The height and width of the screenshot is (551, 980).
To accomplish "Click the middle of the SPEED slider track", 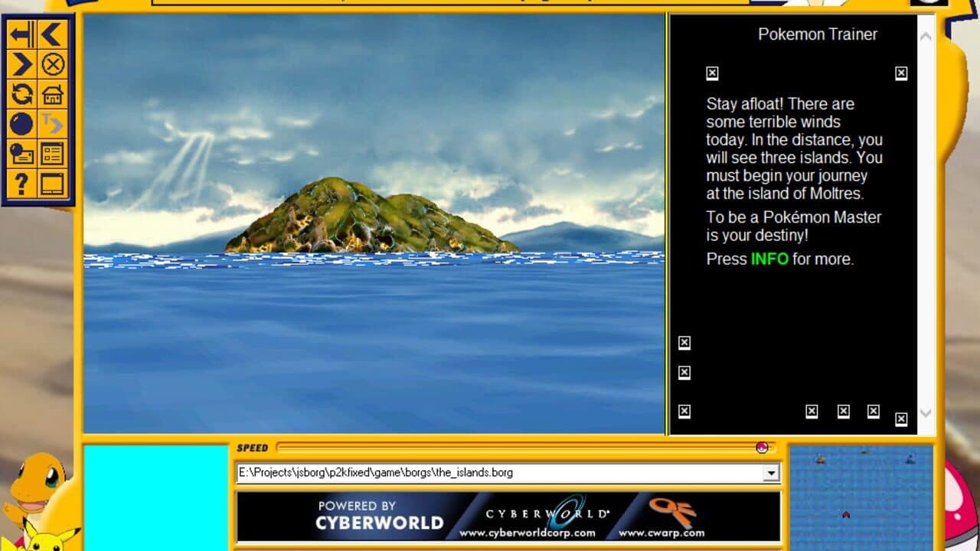I will [525, 448].
